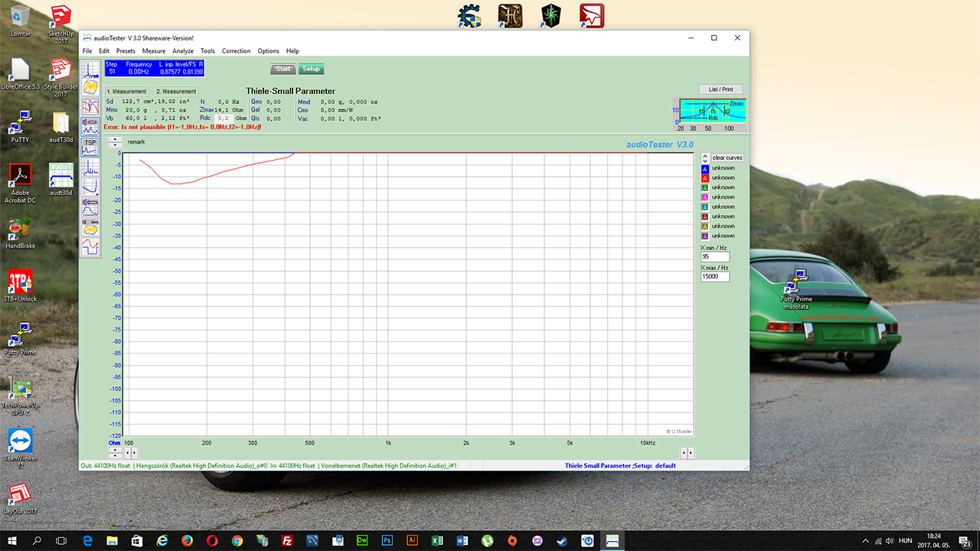This screenshot has width=980, height=551.
Task: Select the square wave signal tool icon
Action: (90, 247)
